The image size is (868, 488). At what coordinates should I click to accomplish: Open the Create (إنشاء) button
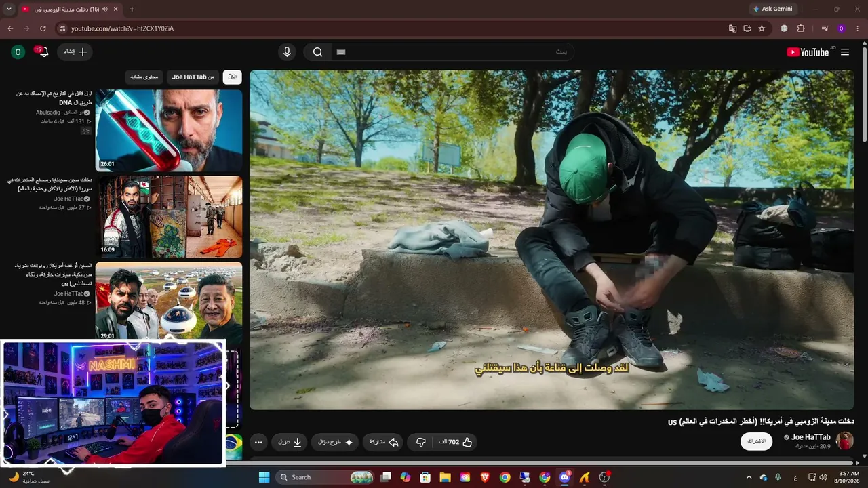pos(75,52)
